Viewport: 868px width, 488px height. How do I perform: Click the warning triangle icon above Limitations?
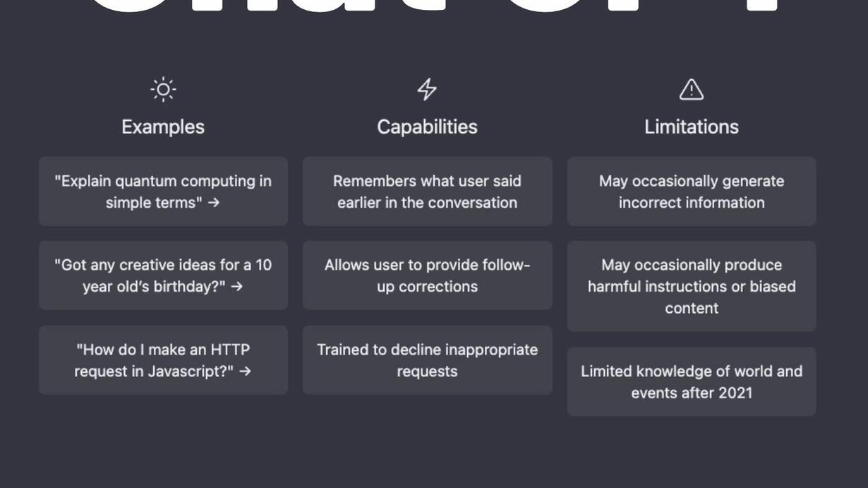coord(692,90)
